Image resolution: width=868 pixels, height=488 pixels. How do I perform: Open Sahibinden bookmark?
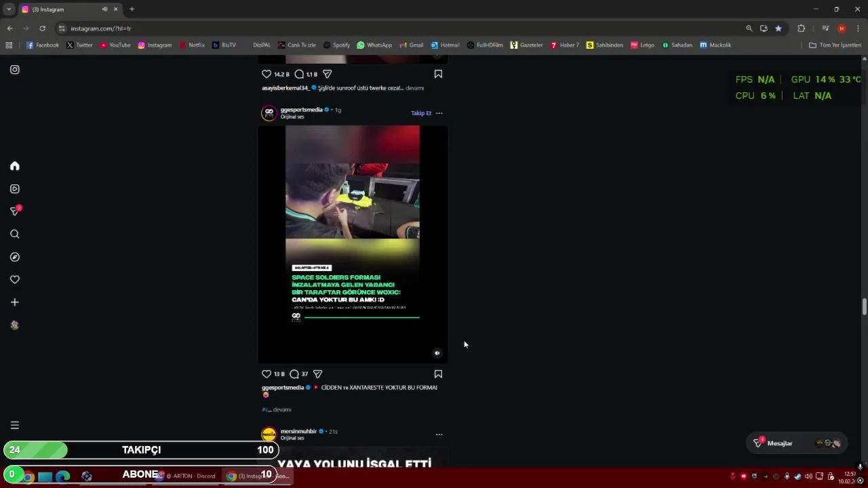[604, 45]
